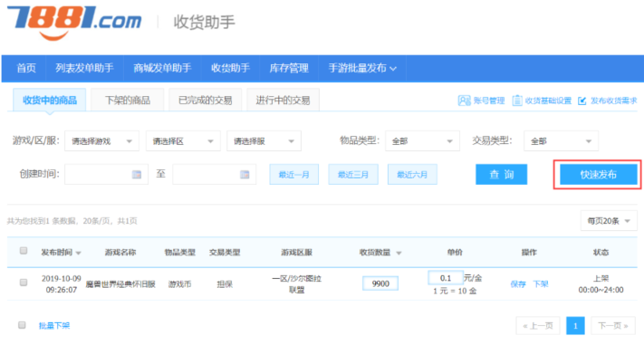Click 发布收货需求 edit icon
The height and width of the screenshot is (345, 644).
[x=582, y=101]
